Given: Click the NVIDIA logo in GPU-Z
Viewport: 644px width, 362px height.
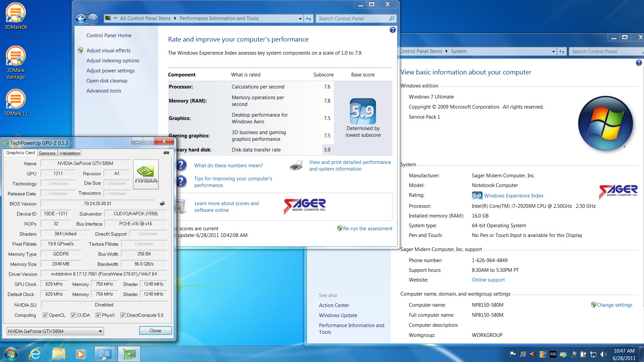Looking at the screenshot, I should 146,174.
